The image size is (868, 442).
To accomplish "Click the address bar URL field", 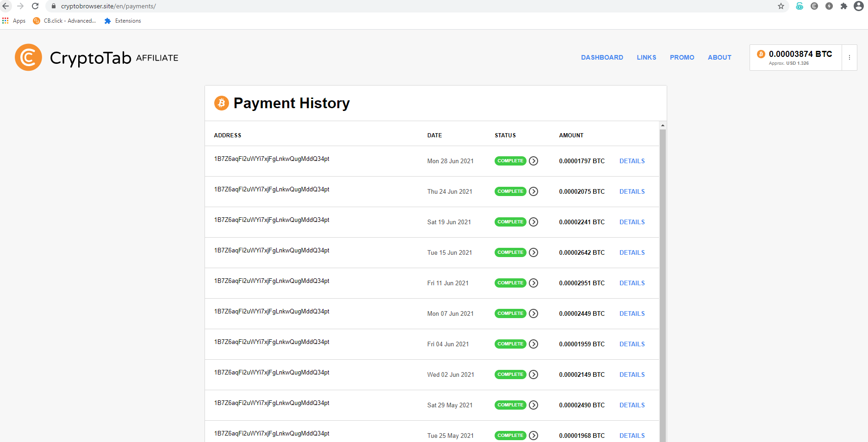I will pos(416,6).
